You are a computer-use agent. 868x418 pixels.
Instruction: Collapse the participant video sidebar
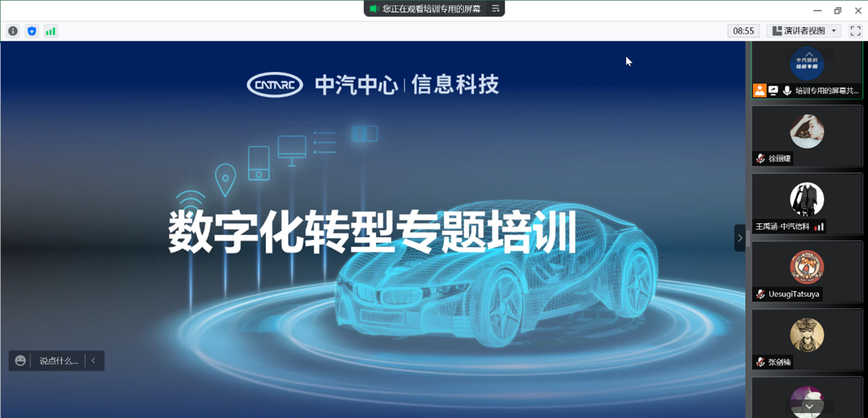click(739, 238)
